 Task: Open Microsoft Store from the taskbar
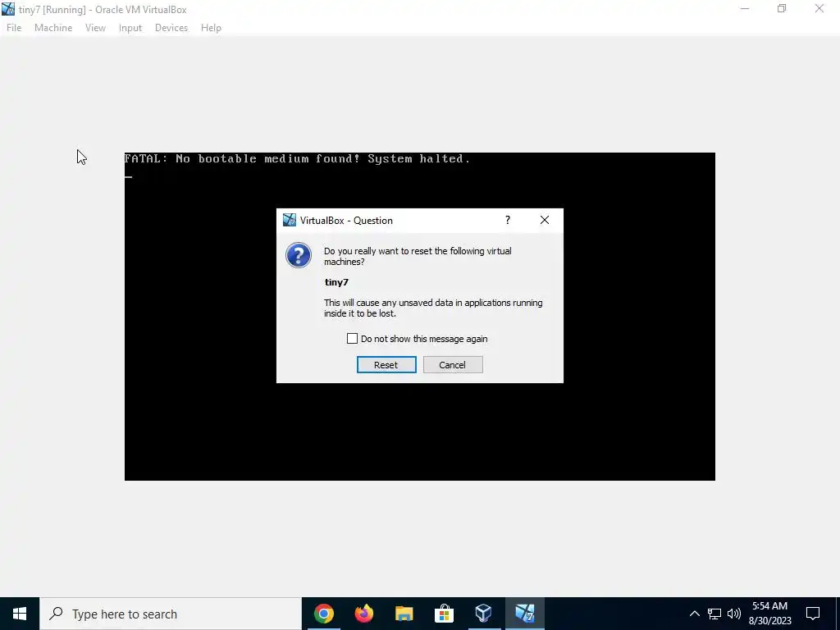tap(444, 614)
